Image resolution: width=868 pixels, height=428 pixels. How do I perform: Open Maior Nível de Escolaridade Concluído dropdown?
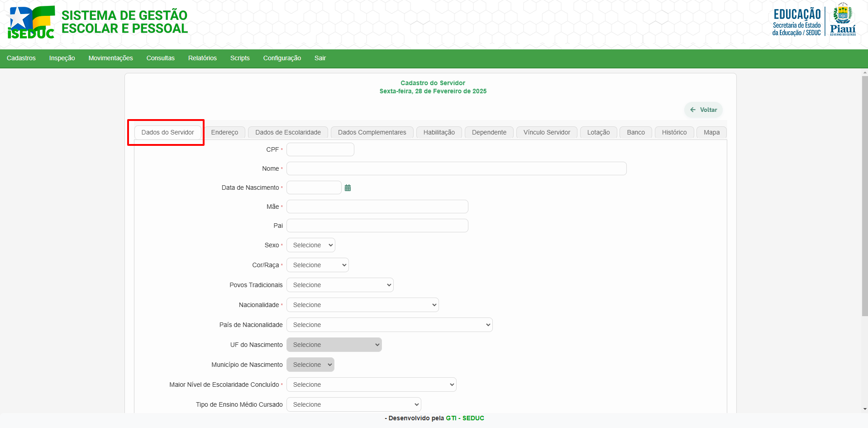point(371,385)
